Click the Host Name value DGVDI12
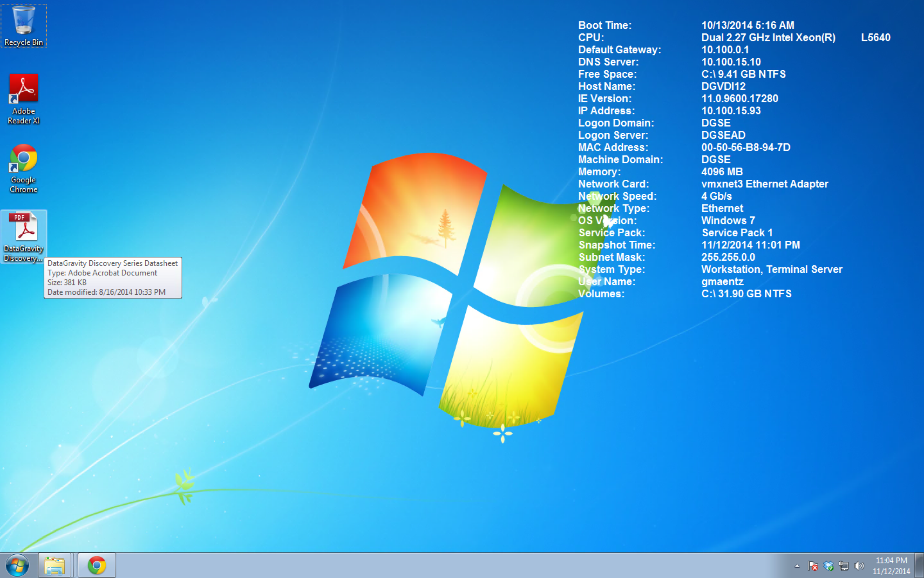924x578 pixels. click(x=723, y=87)
